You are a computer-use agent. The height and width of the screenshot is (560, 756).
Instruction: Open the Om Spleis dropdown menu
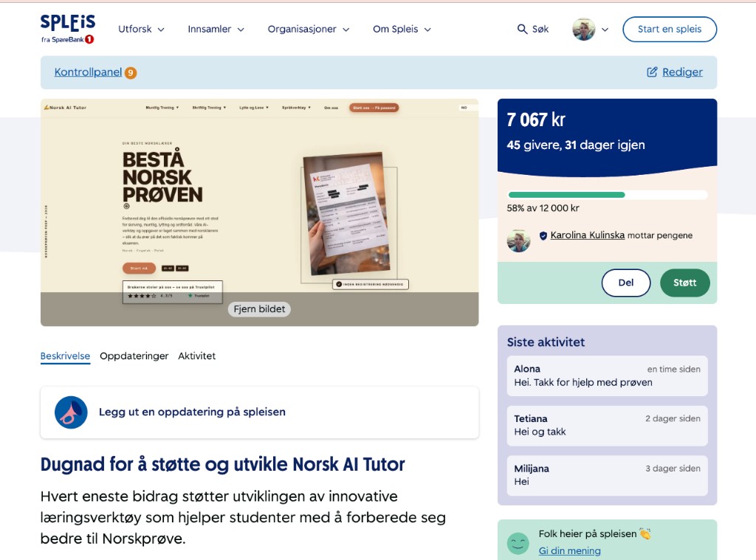[402, 30]
